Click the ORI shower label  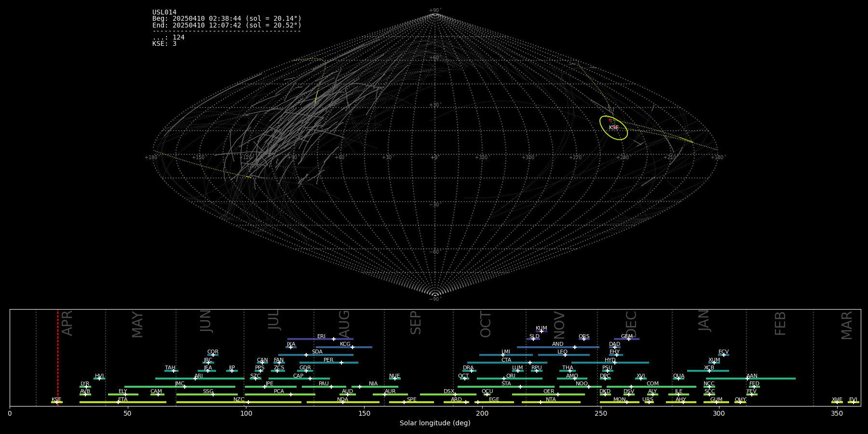click(x=511, y=376)
